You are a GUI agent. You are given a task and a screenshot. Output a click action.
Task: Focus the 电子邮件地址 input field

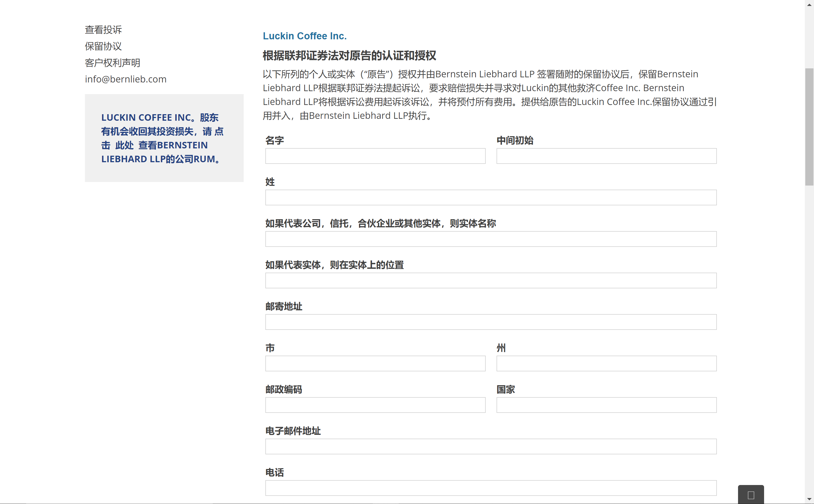click(491, 447)
